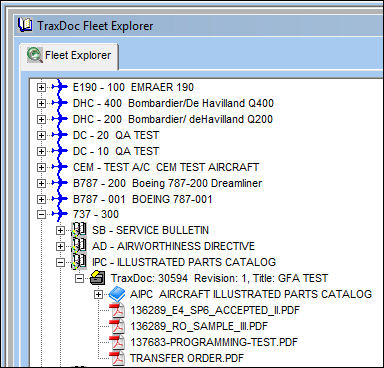Select AIPC AIRCRAFT ILLUSTRATED PARTS CATALOG label
The width and height of the screenshot is (384, 368).
(251, 294)
